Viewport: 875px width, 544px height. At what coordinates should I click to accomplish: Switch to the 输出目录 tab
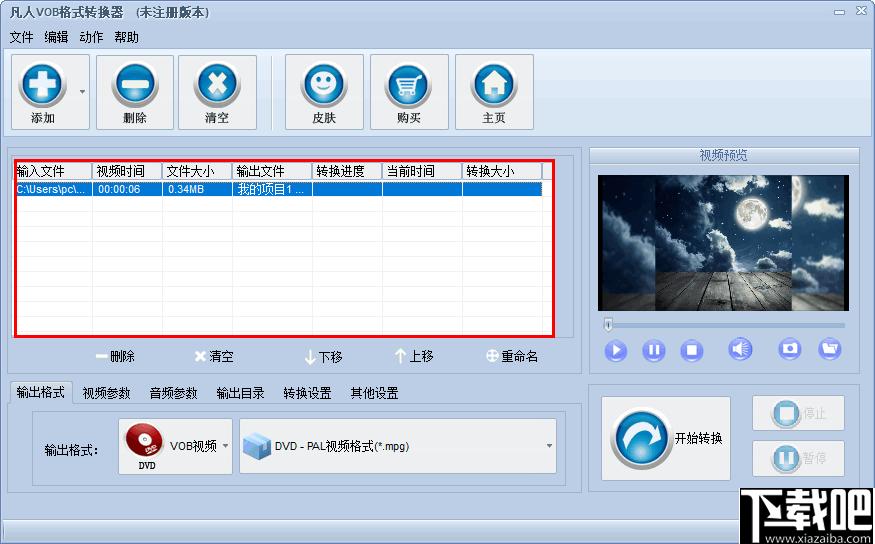point(241,393)
